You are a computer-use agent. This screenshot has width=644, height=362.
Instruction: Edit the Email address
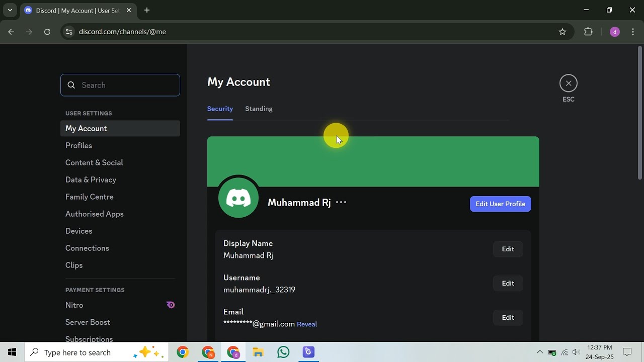(x=508, y=317)
